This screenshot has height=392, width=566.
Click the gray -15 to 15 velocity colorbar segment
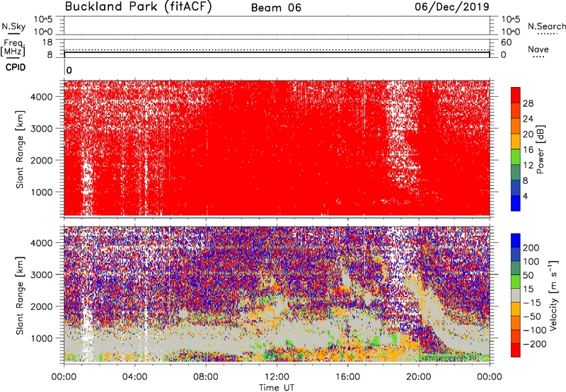pos(516,295)
